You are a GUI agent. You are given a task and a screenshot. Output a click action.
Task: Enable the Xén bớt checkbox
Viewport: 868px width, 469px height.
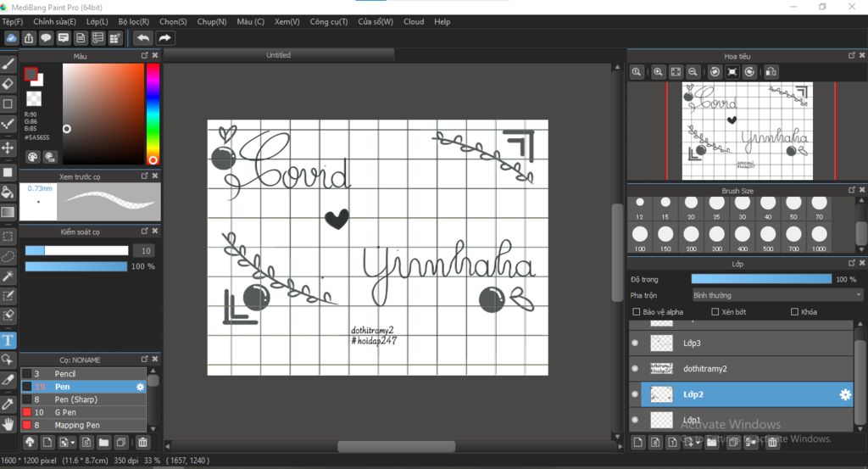click(715, 312)
